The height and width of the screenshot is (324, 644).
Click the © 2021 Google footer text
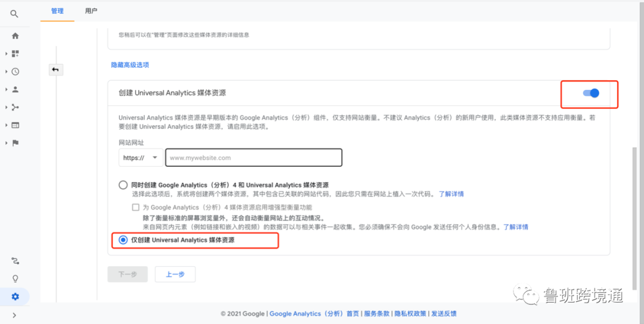pos(242,314)
